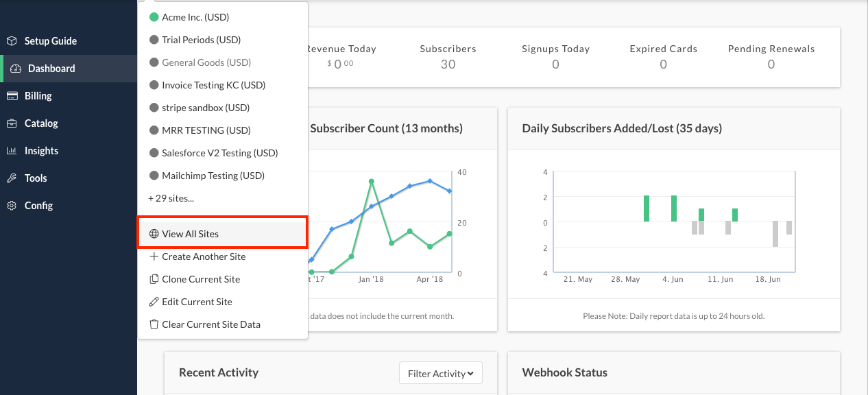
Task: Choose Clone Current Site from menu
Action: tap(201, 279)
